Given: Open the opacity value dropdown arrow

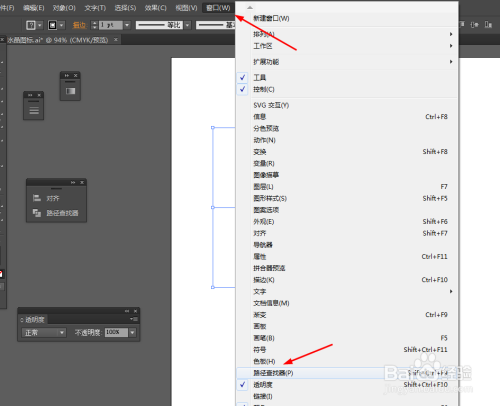Looking at the screenshot, I should [132, 332].
